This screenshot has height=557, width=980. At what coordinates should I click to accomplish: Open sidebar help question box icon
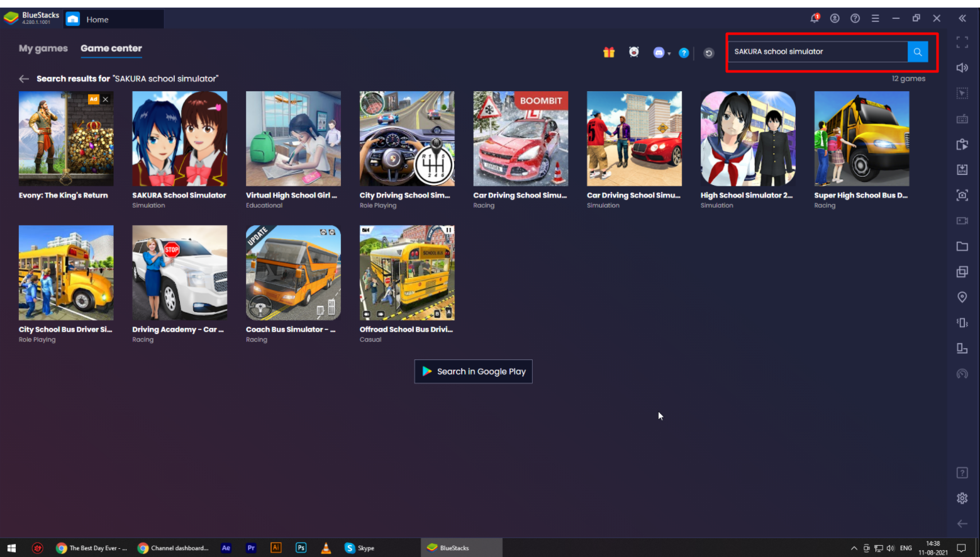[x=962, y=473]
